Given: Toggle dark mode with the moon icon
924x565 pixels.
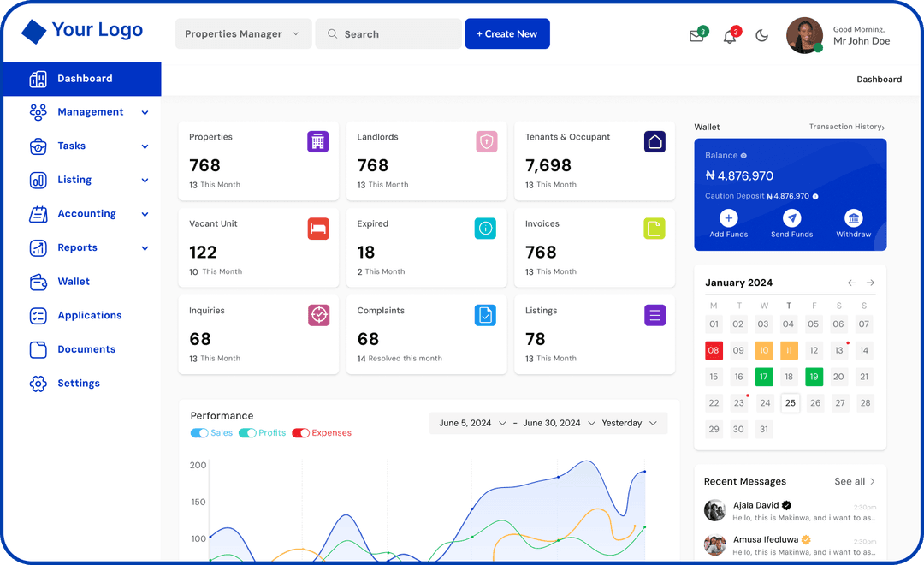Looking at the screenshot, I should click(x=762, y=35).
